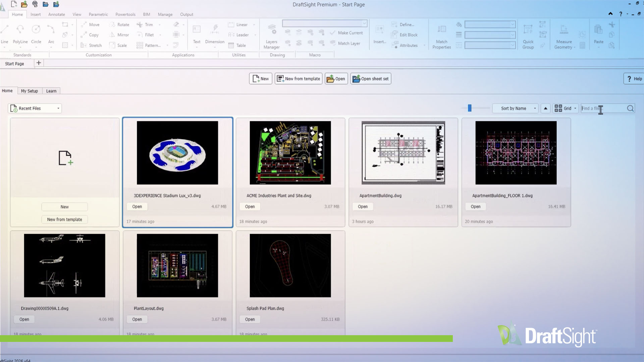Click the Quick Group icon
Screen dimensions: 644x362
coord(528,29)
